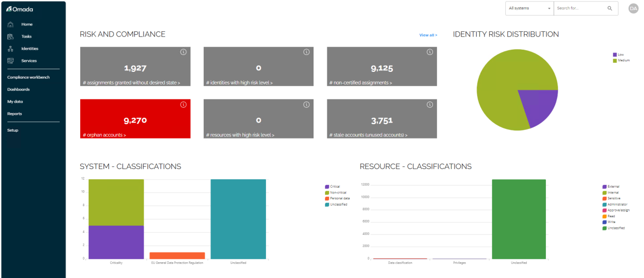Toggle Critical legend swatch

[x=327, y=187]
